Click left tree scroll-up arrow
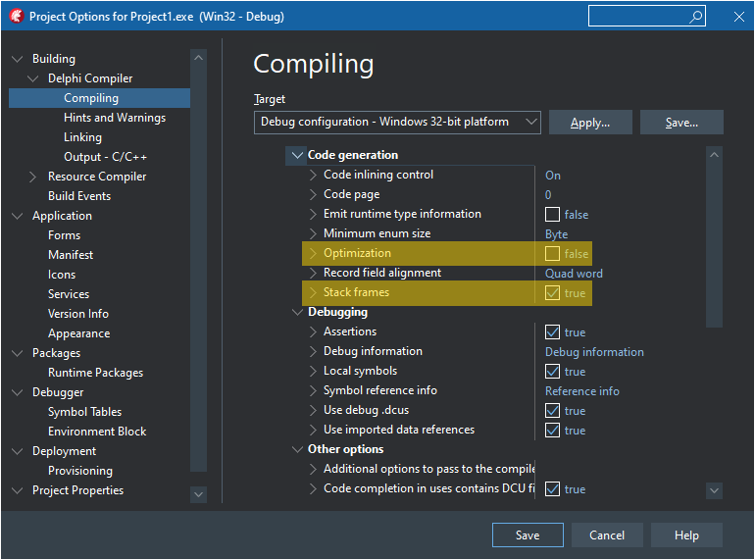Image resolution: width=755 pixels, height=560 pixels. tap(199, 58)
